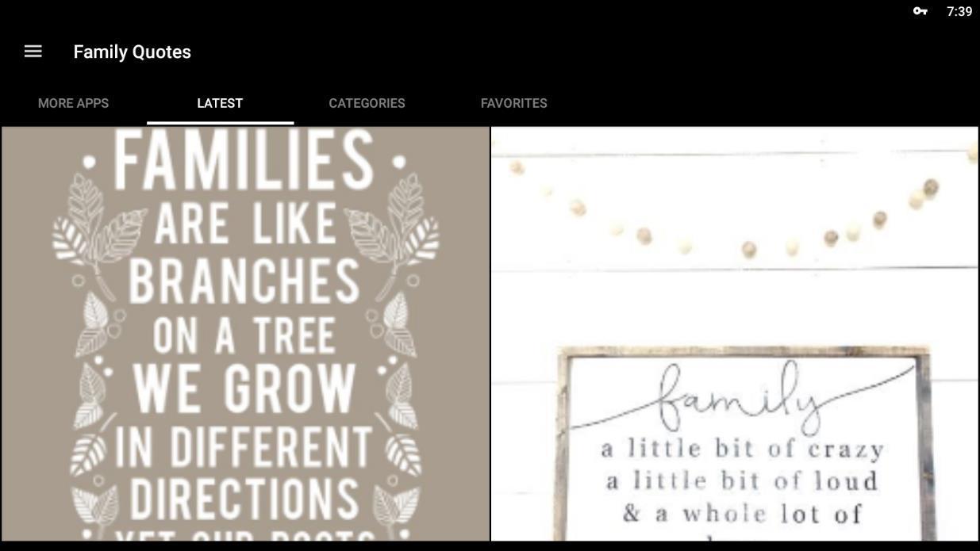
Task: Open the Families Are Like Branches quote image
Action: 245,334
